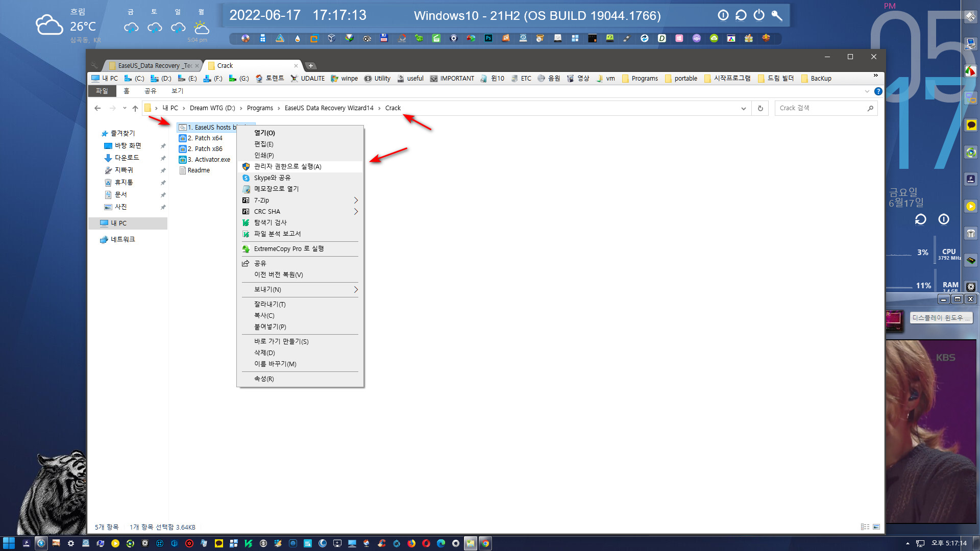980x551 pixels.
Task: Expand the ribbon chevron
Action: [x=867, y=92]
